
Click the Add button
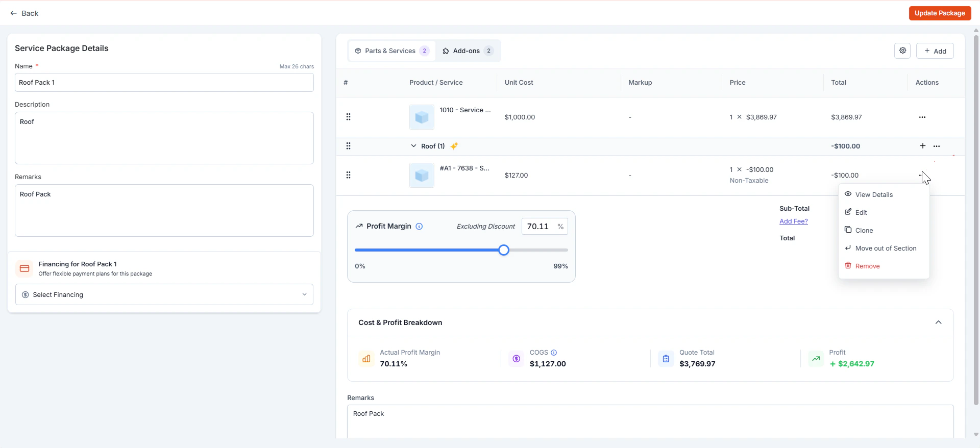click(935, 51)
